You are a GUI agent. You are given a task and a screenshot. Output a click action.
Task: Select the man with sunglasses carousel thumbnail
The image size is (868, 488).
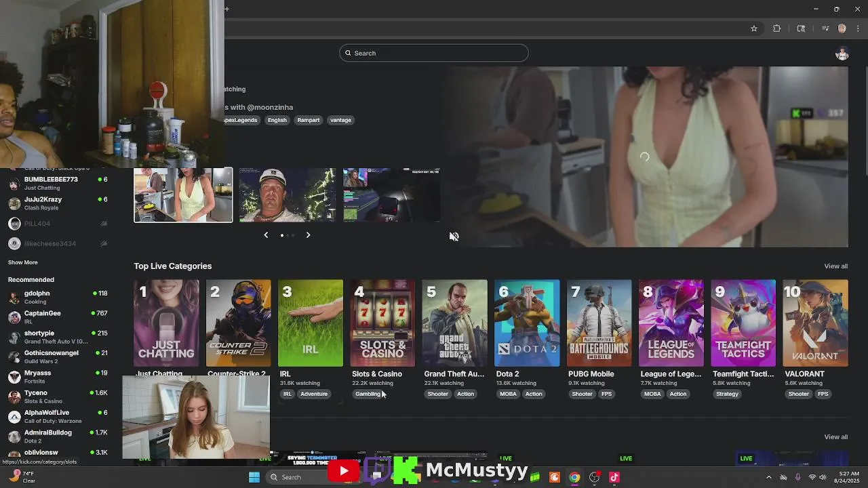tap(288, 195)
